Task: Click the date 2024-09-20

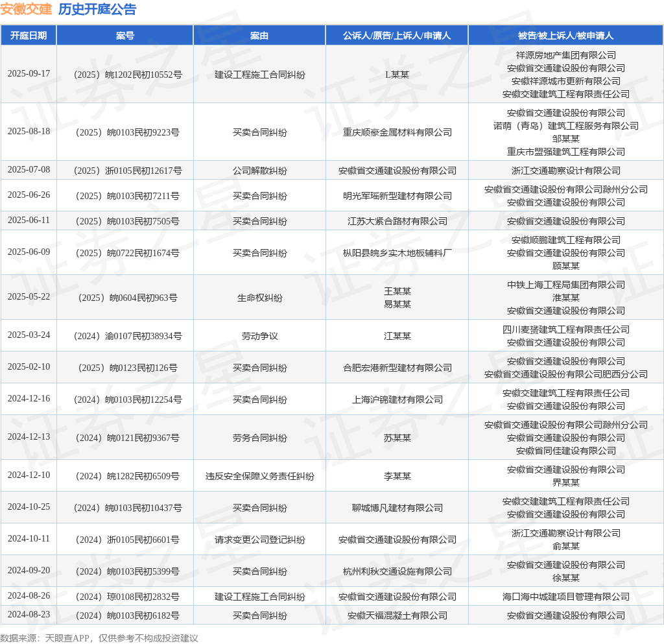Action: pos(29,570)
